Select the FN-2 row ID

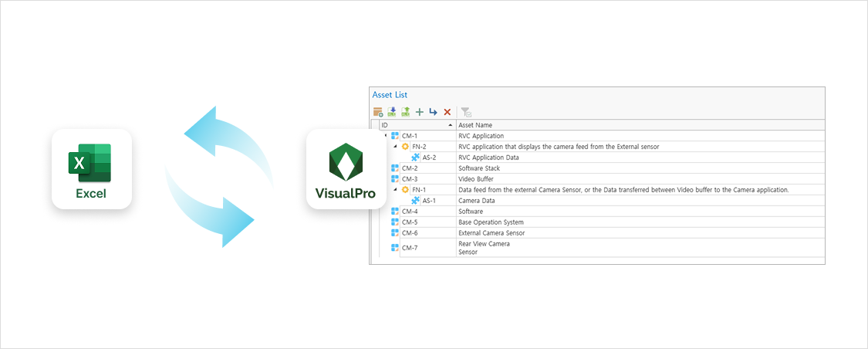click(419, 147)
